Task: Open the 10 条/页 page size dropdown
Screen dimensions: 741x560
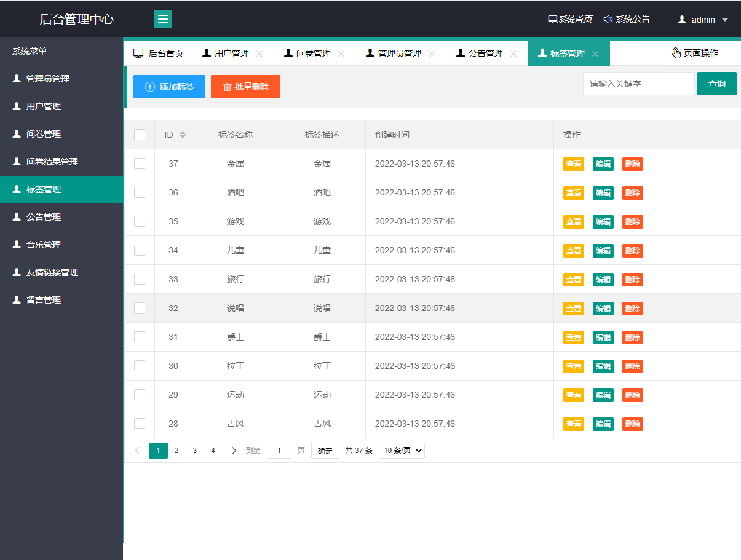Action: click(402, 451)
